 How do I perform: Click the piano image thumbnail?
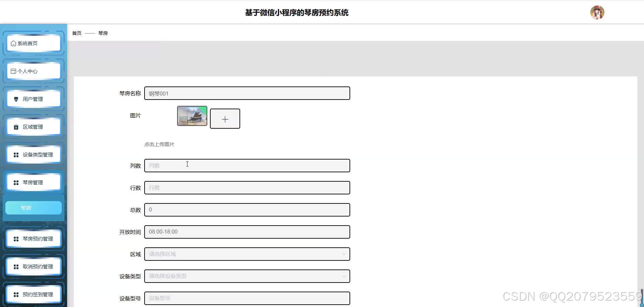192,116
